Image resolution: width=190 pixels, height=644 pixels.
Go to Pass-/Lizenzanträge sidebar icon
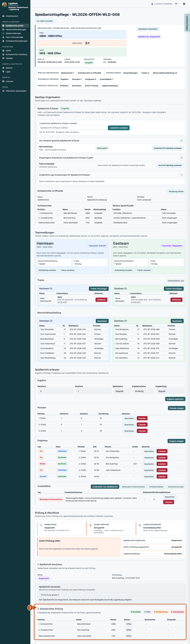3,37
